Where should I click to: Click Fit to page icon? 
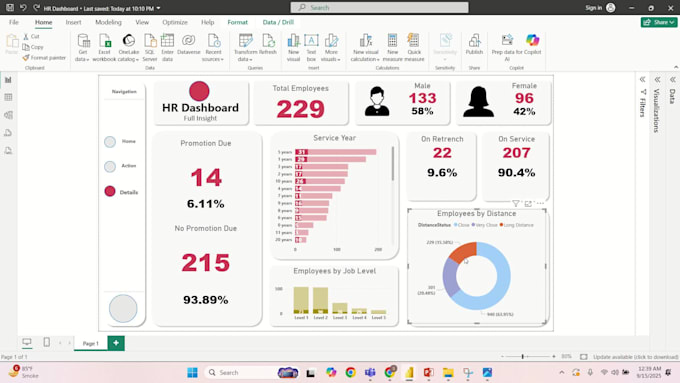tap(584, 357)
